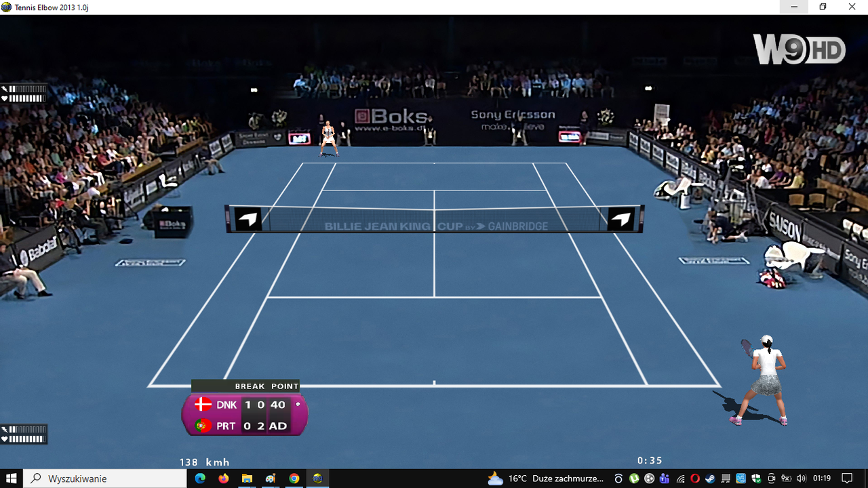Click the circular tray icon beside the weather text
Image resolution: width=868 pixels, height=488 pixels.
point(618,479)
